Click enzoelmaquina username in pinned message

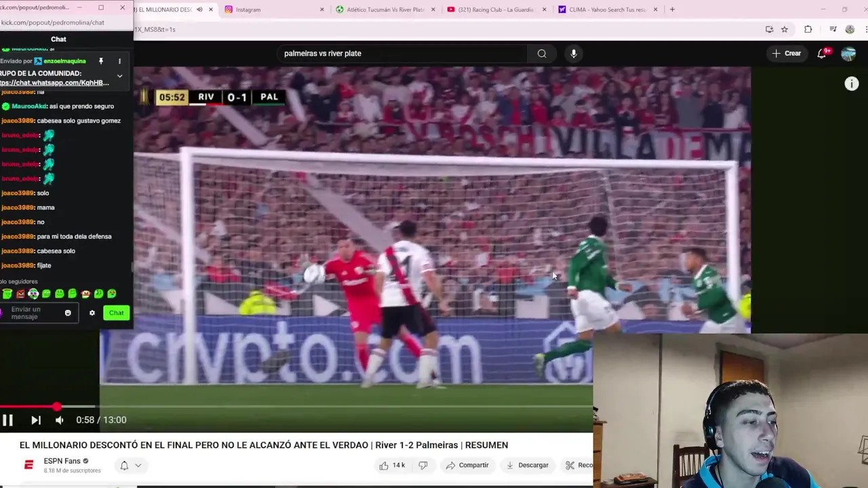tap(64, 61)
